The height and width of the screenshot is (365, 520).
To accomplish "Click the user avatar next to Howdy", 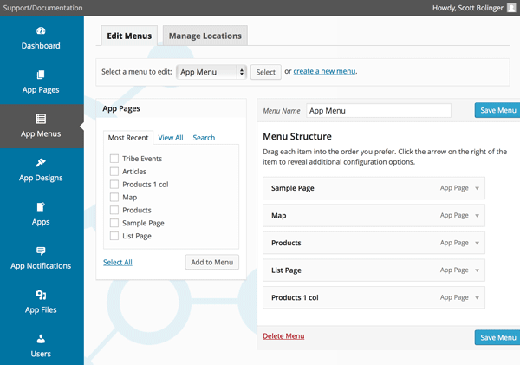I will (512, 7).
